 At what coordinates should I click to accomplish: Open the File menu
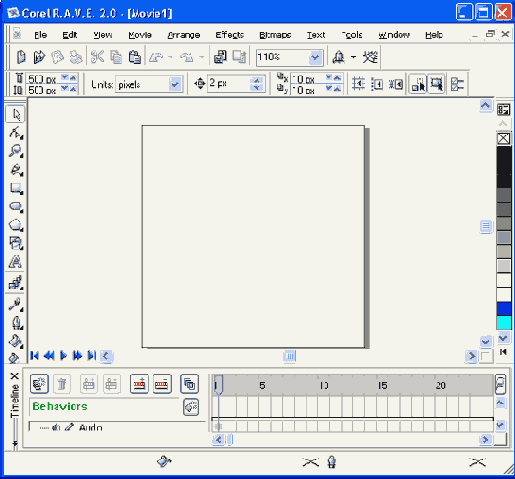click(40, 35)
